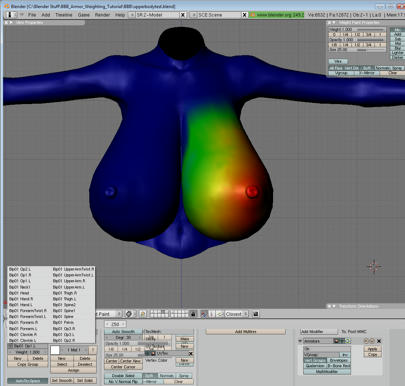
Task: Move Armature modifier down in stack
Action: click(372, 341)
